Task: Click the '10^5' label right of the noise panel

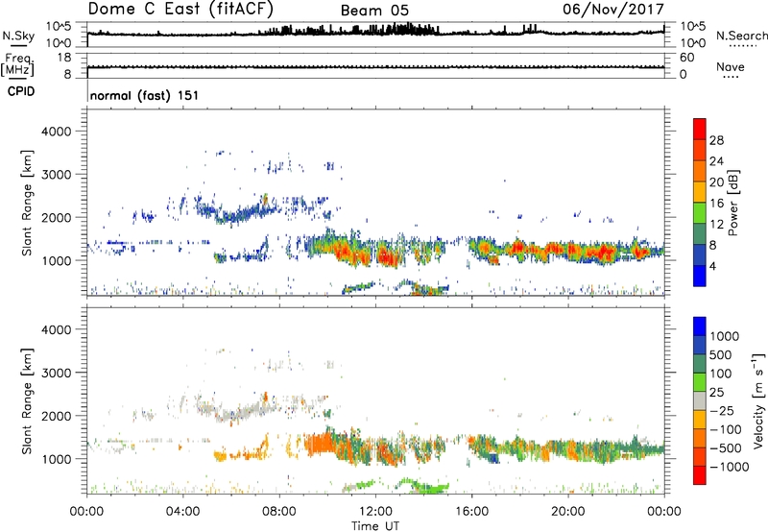Action: click(x=692, y=26)
